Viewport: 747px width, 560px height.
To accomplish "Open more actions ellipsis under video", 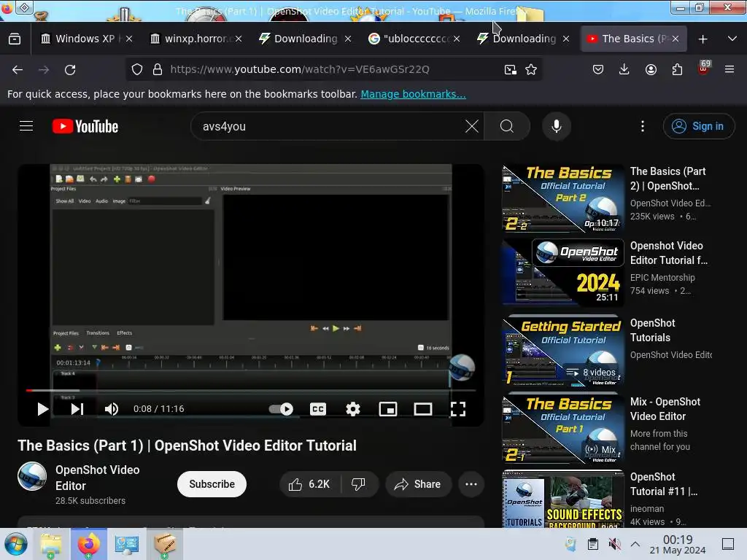I will pos(471,484).
